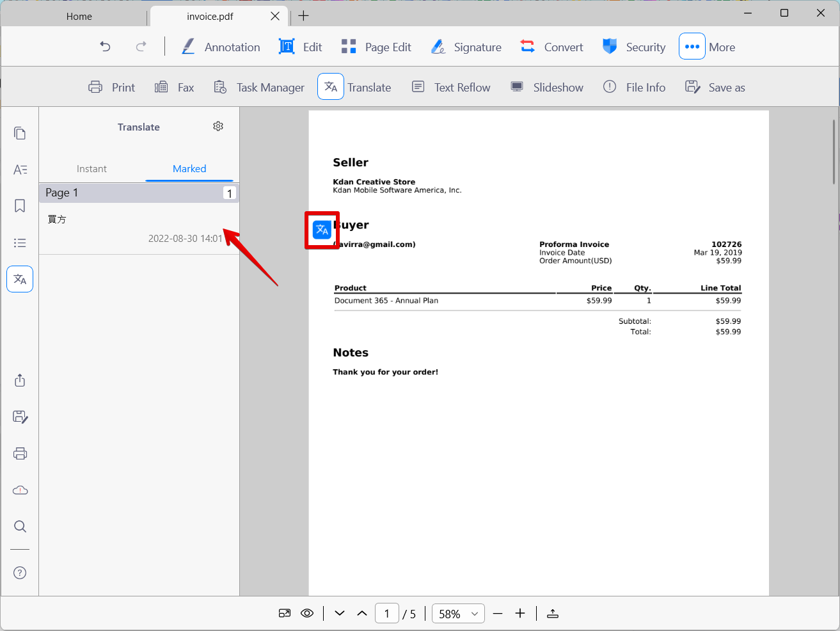
Task: Click the Undo arrow icon
Action: click(x=106, y=46)
